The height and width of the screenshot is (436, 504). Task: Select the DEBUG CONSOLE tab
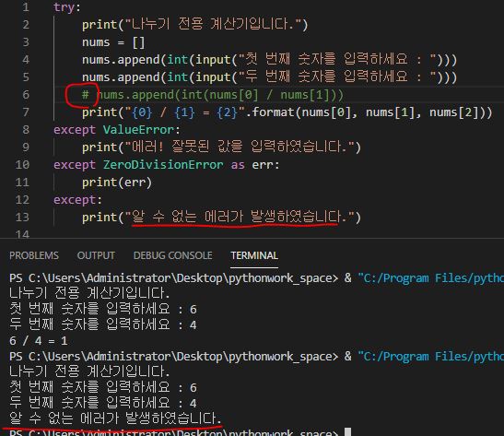172,255
